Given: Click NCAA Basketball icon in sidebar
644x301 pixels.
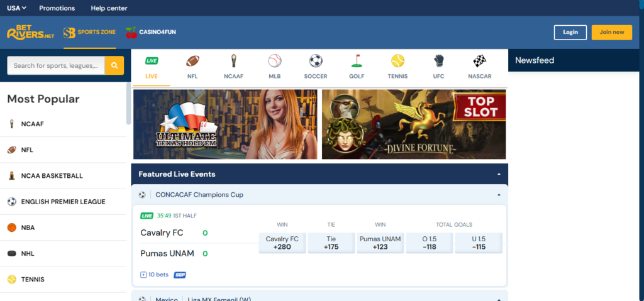Looking at the screenshot, I should click(x=12, y=176).
